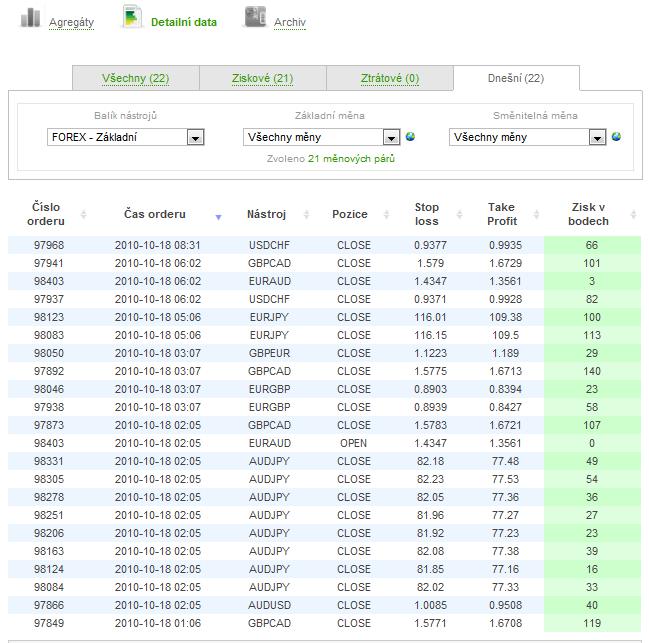Click Stop loss header text
The height and width of the screenshot is (643, 649).
click(x=427, y=214)
